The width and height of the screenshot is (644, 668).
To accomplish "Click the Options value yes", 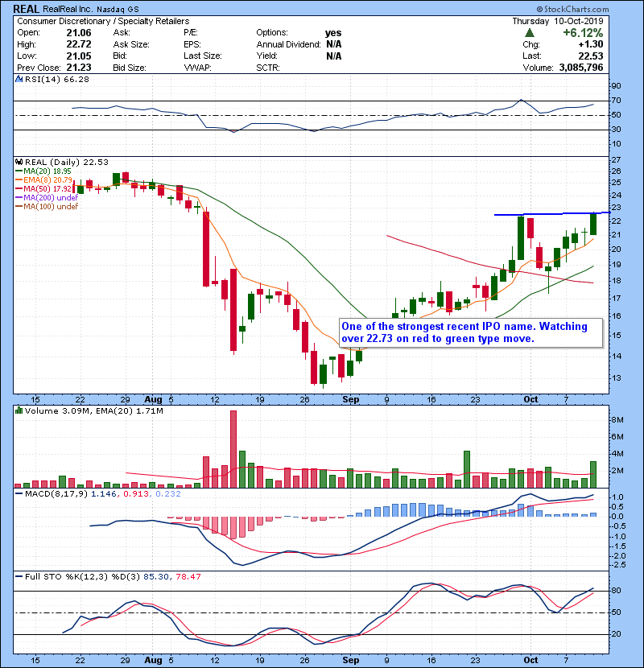I will click(333, 33).
